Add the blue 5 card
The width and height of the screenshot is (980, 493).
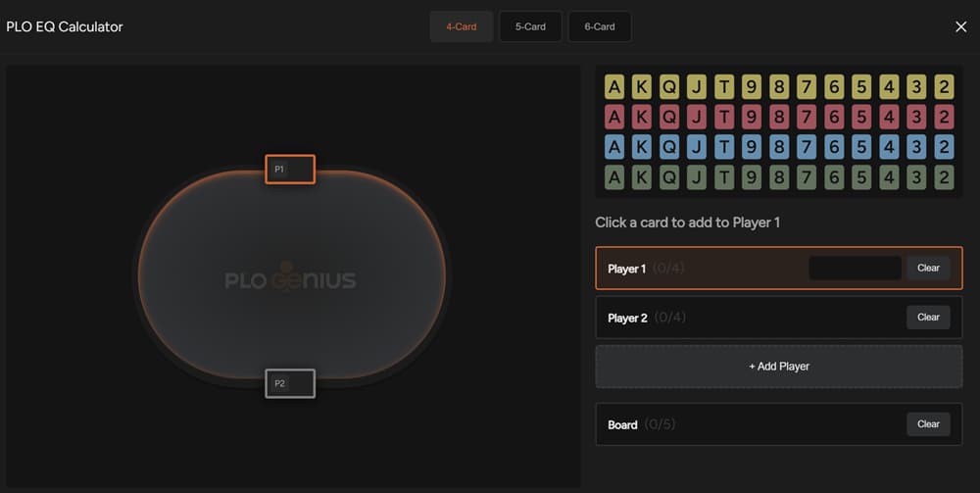pyautogui.click(x=861, y=147)
